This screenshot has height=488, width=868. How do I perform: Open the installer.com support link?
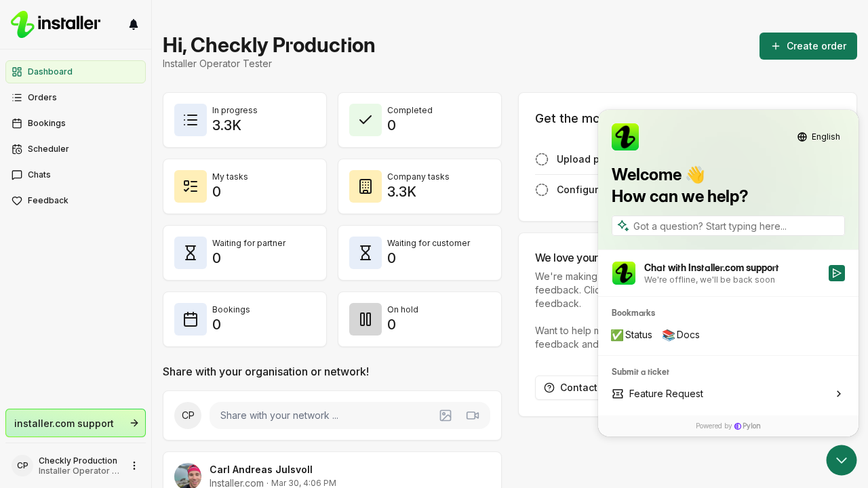(75, 423)
